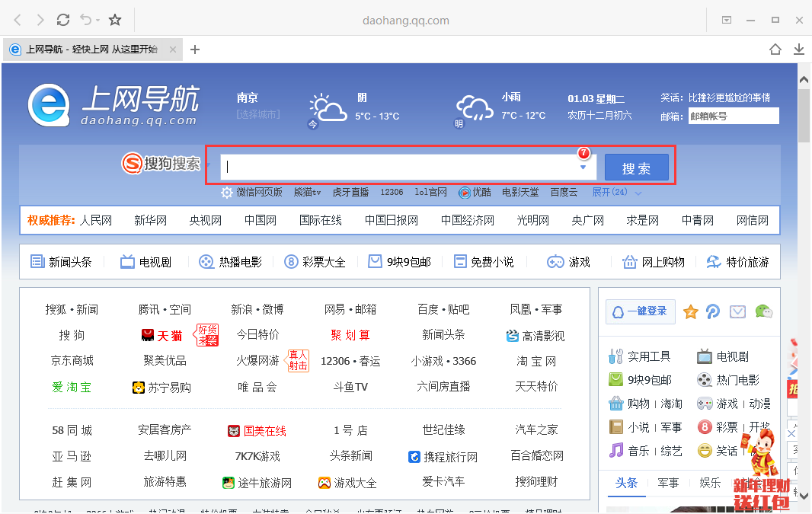
Task: Open a new browser tab
Action: [x=195, y=49]
